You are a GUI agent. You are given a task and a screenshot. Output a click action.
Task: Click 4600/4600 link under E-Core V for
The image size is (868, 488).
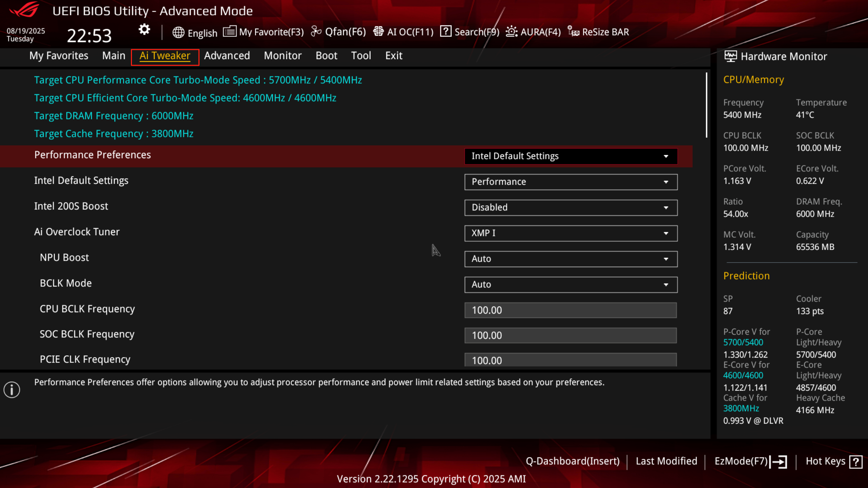click(743, 376)
